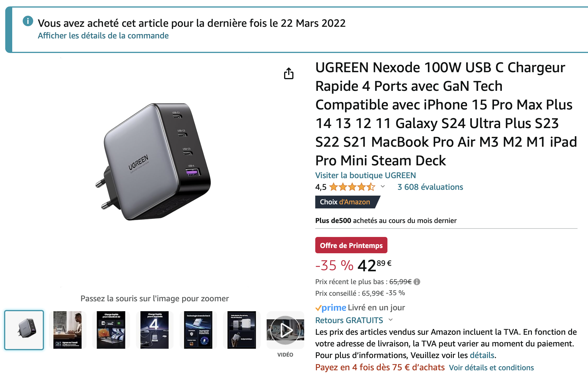Click the share icon above product image
Screen dimensions: 588x379
pyautogui.click(x=288, y=73)
